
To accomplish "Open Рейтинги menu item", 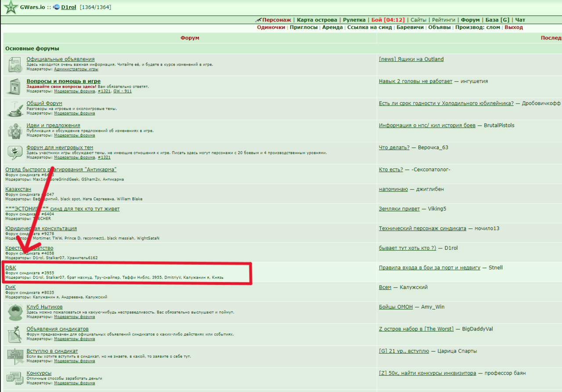I will click(443, 20).
